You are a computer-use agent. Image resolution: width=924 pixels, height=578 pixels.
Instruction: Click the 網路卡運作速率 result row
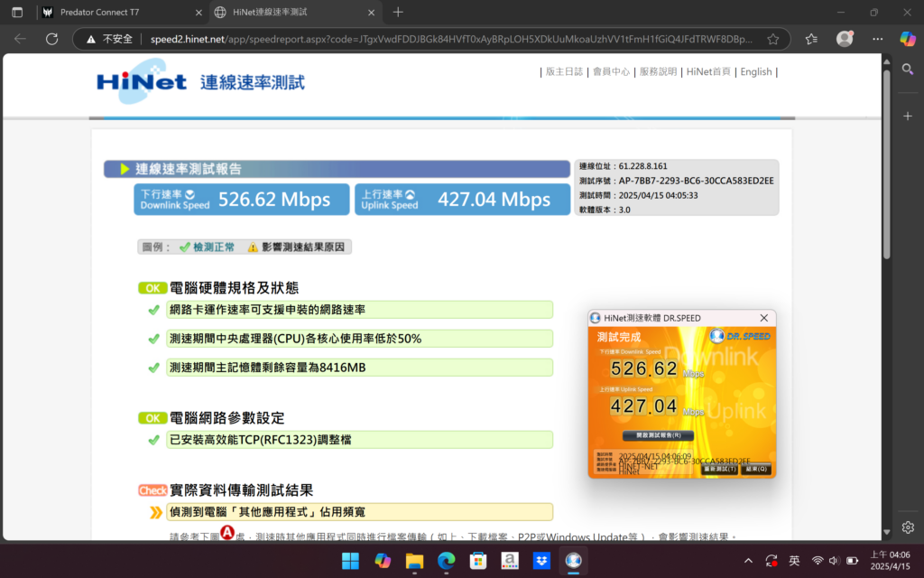click(359, 310)
